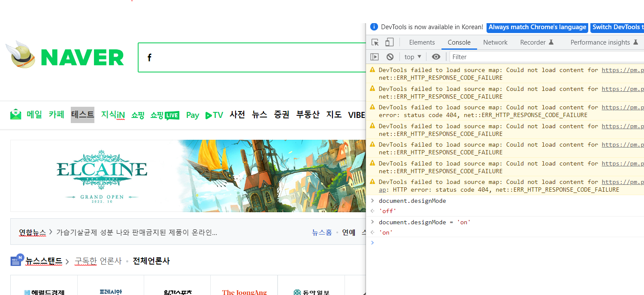644x295 pixels.
Task: Select the Console tab
Action: (459, 42)
